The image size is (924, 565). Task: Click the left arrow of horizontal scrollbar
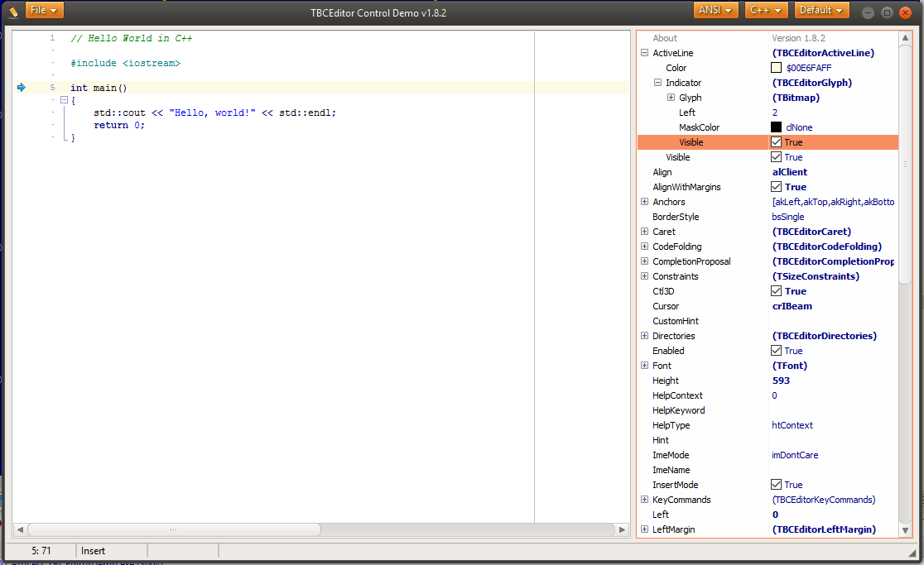coord(20,529)
